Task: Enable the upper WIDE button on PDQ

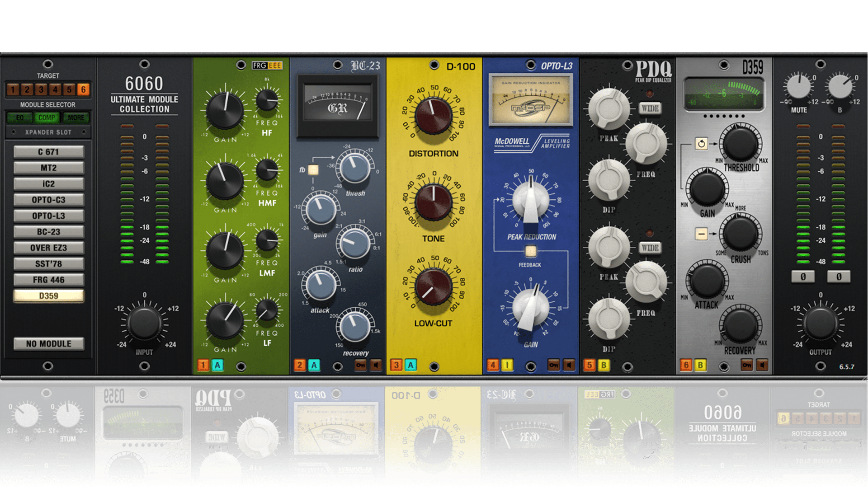Action: click(650, 108)
